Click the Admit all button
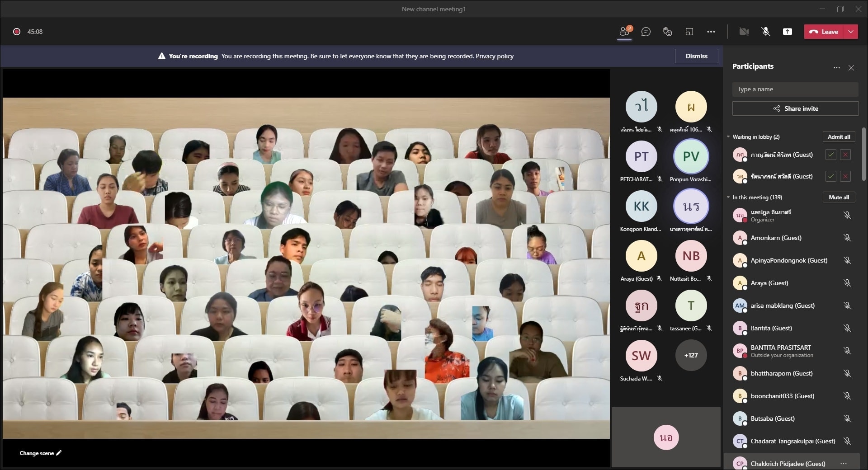 839,137
